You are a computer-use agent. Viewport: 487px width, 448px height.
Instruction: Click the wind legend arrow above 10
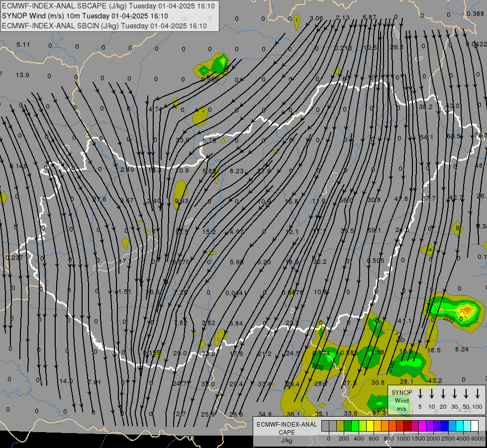[431, 394]
